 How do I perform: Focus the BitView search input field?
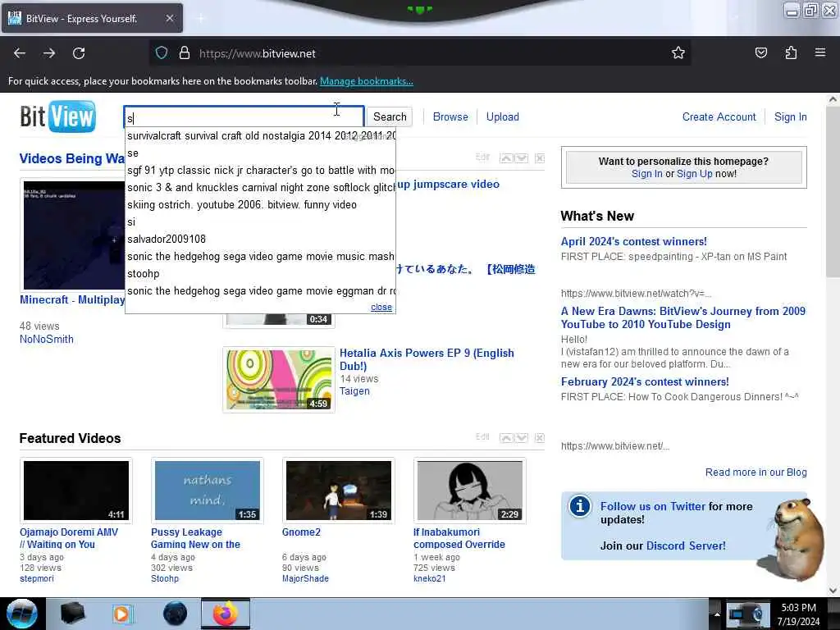pos(244,116)
